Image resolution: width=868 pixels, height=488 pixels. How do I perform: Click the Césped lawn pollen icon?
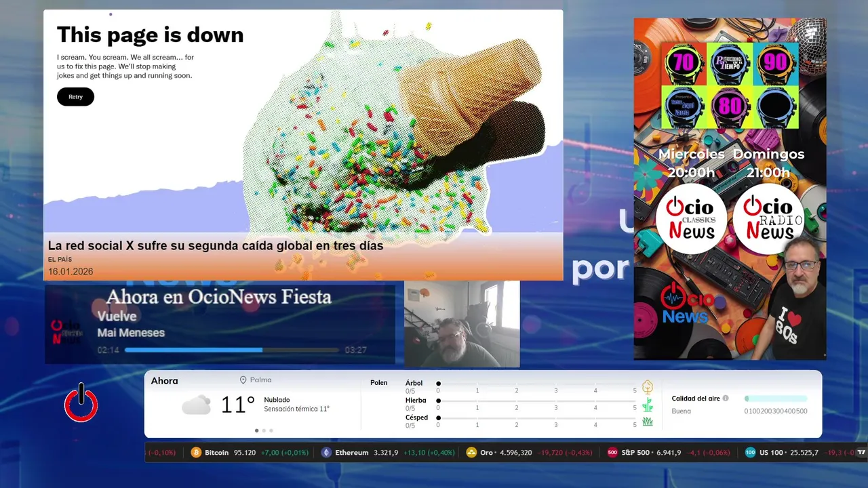[648, 422]
